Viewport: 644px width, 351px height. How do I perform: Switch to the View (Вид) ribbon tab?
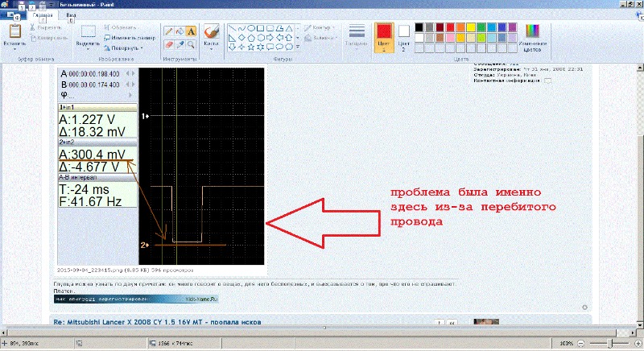point(72,15)
